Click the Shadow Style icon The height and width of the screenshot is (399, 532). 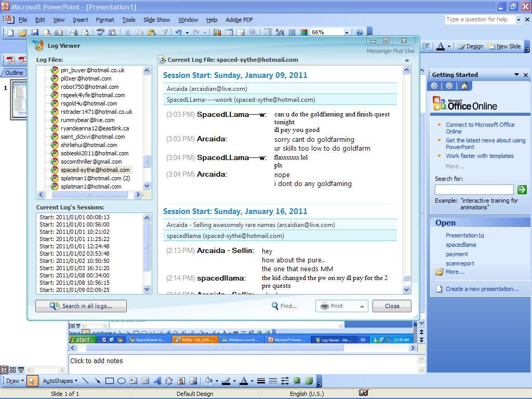[x=297, y=381]
